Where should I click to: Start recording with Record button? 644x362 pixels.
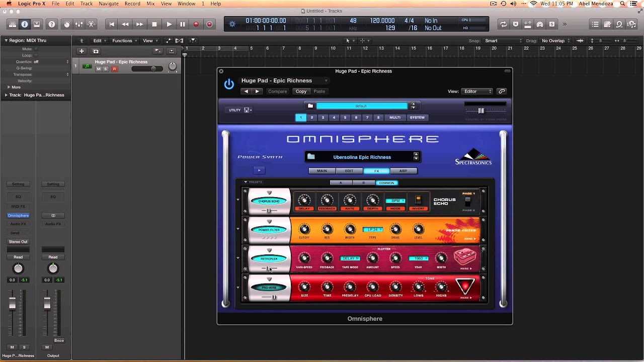(196, 24)
